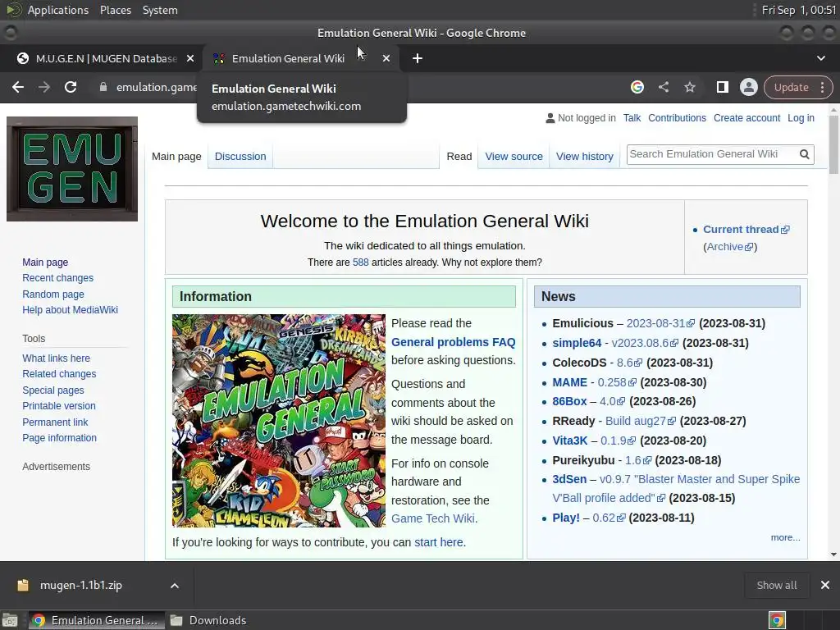Click the more... news link
This screenshot has width=840, height=630.
(x=785, y=537)
